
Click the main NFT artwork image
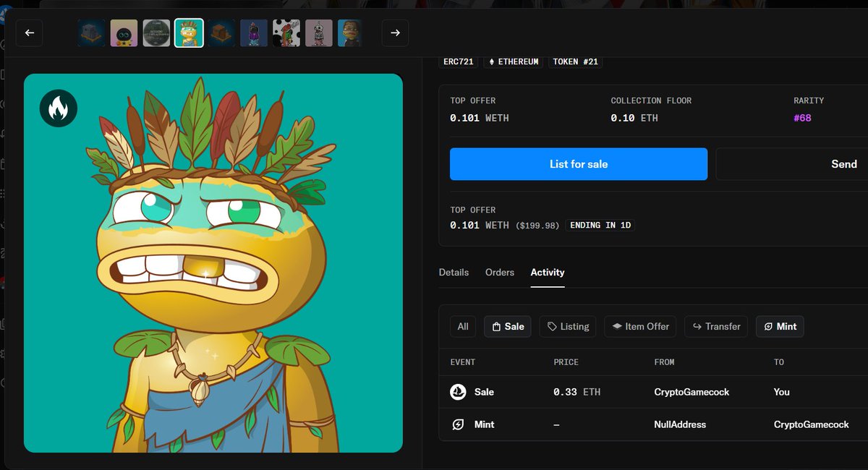pos(213,263)
